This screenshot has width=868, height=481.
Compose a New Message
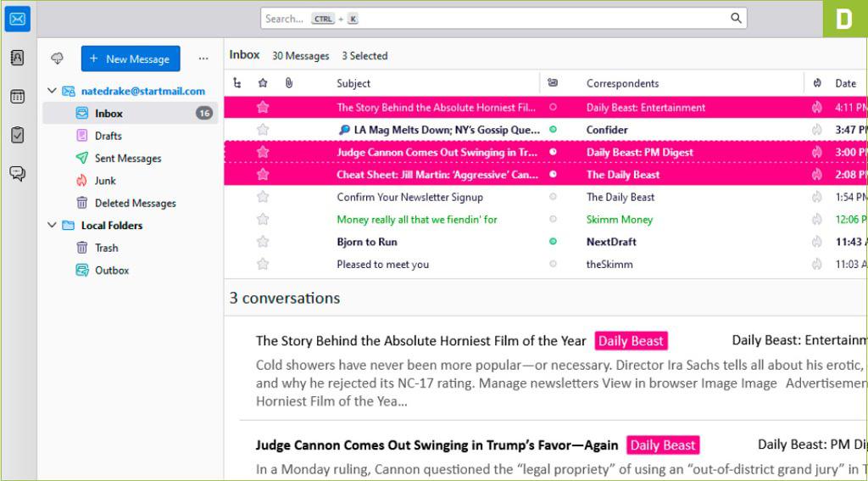[x=131, y=59]
